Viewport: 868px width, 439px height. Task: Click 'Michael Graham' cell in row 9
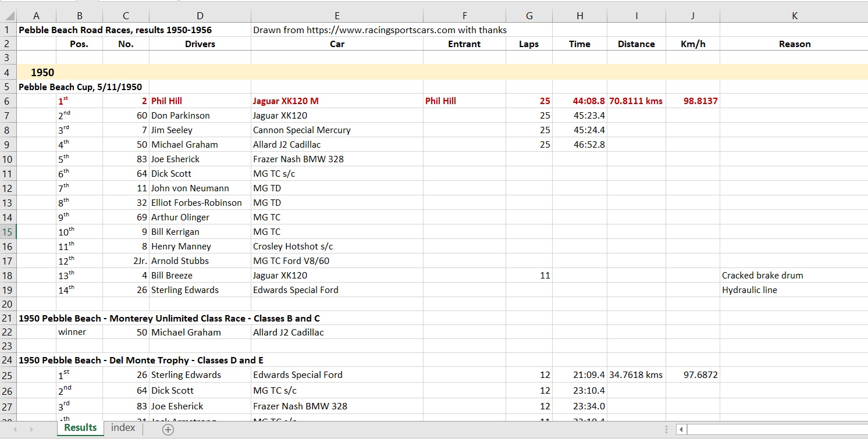pyautogui.click(x=200, y=144)
